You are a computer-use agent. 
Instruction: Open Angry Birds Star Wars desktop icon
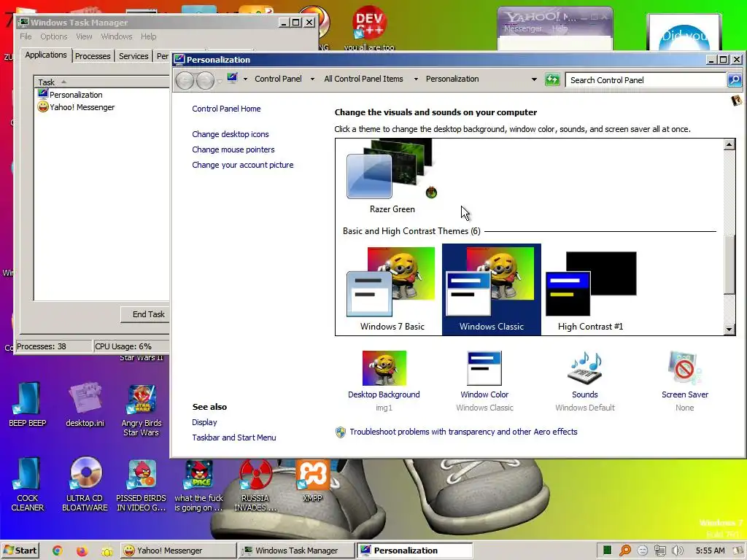tap(141, 410)
